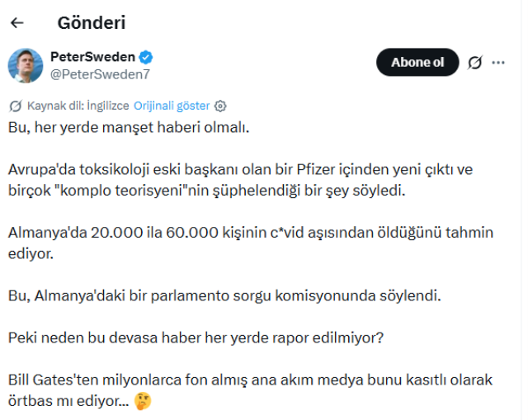Click the Gönderi page heading

(x=92, y=22)
